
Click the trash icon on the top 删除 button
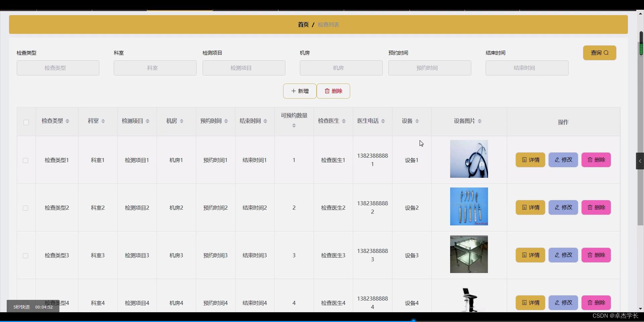327,91
